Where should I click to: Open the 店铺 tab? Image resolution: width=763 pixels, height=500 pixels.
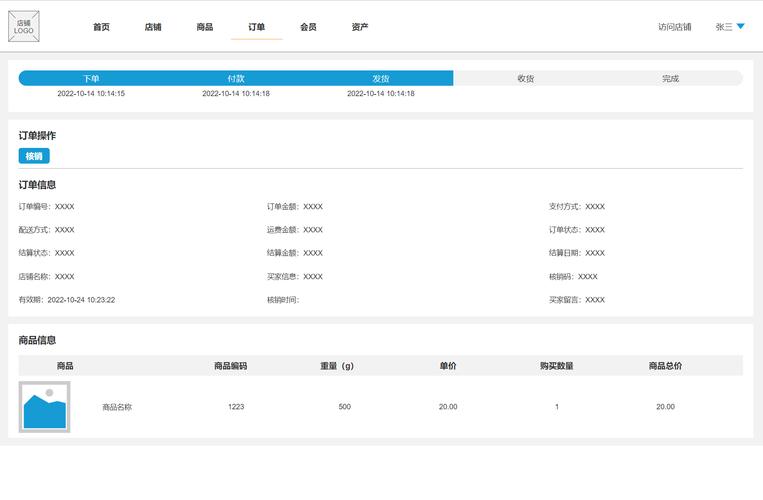153,27
